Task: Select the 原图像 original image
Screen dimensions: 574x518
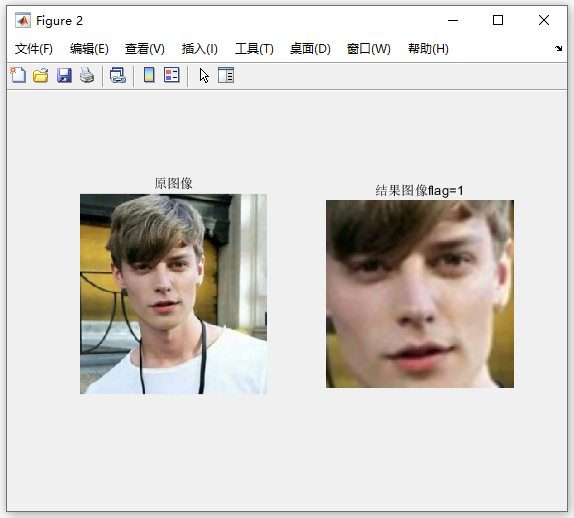Action: 174,294
